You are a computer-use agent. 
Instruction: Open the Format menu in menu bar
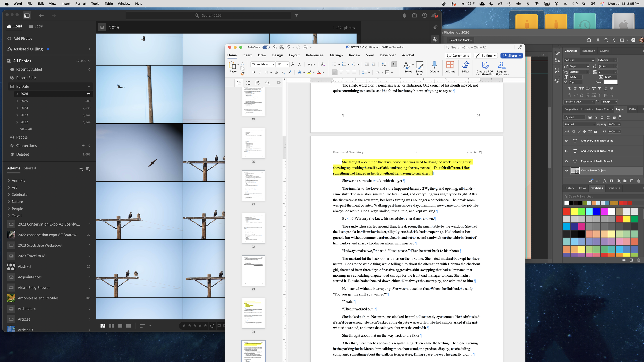coord(81,4)
